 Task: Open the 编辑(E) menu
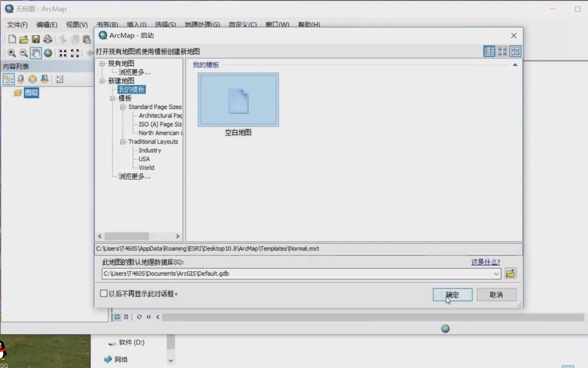point(47,25)
